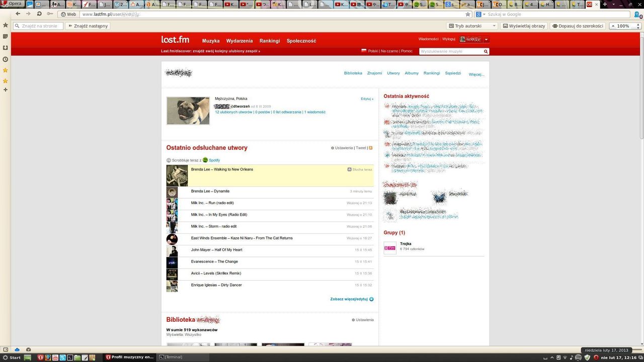Screen dimensions: 644x362
Task: Open the Wydarzenia menu
Action: click(x=239, y=41)
